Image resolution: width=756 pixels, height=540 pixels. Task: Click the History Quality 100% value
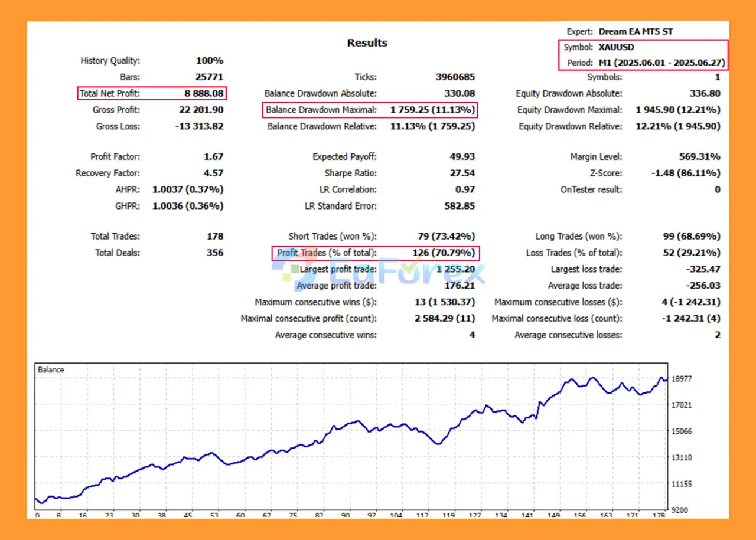[210, 60]
